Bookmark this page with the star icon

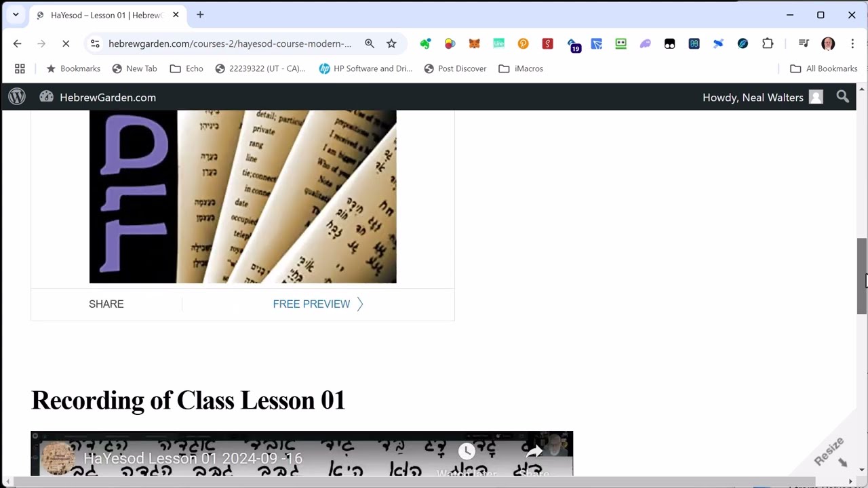click(x=391, y=43)
